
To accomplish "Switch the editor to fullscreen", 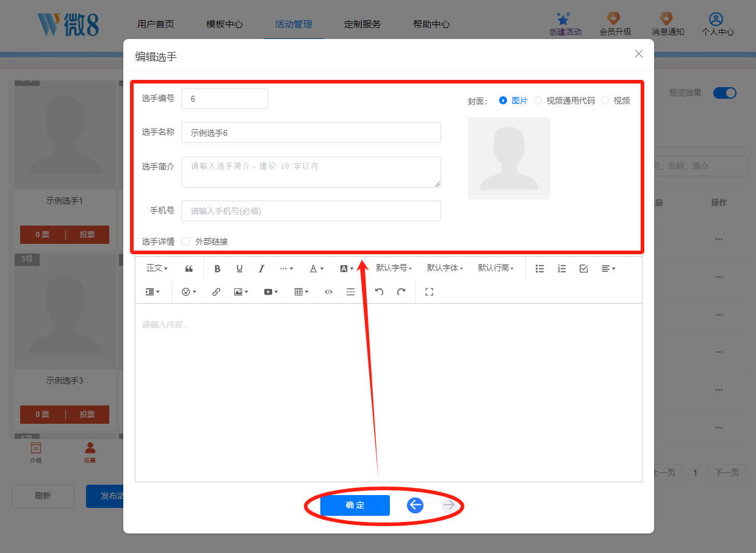I will [x=429, y=292].
